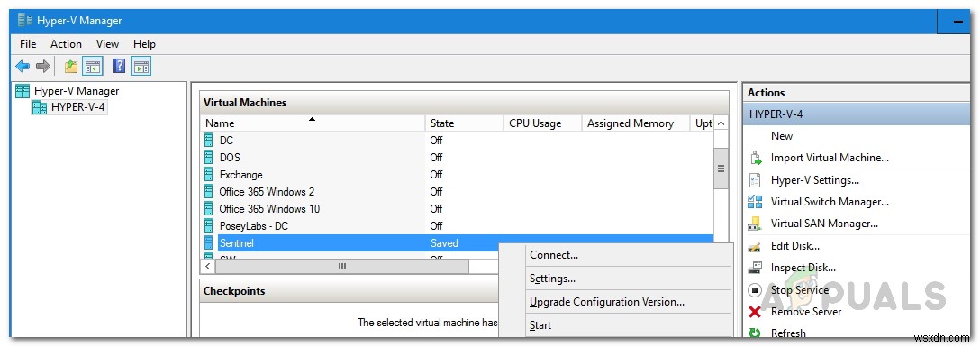Sort by the State column header

(465, 123)
